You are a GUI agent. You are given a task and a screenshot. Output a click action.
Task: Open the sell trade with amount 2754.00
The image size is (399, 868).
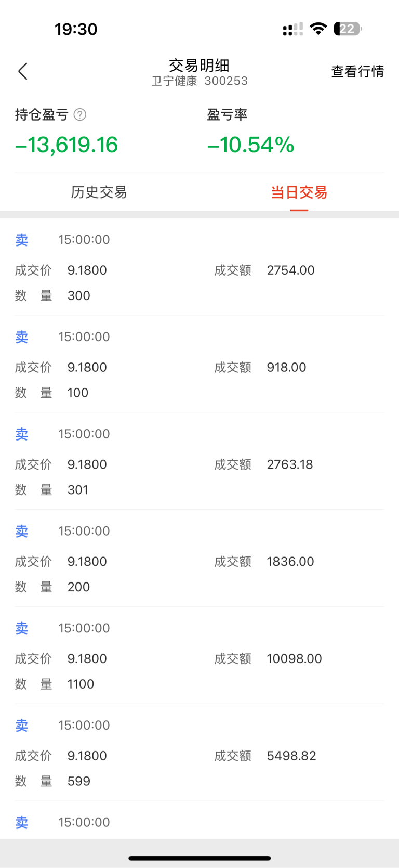point(199,269)
